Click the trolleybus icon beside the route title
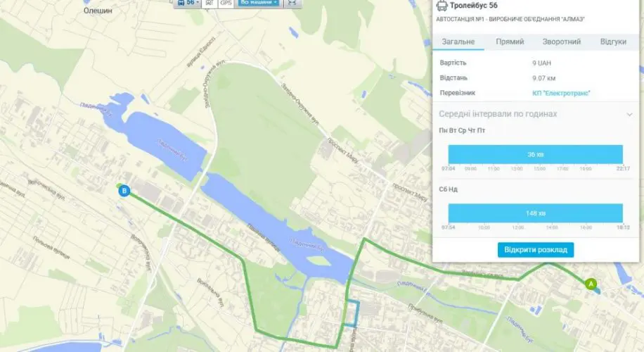 [x=442, y=6]
